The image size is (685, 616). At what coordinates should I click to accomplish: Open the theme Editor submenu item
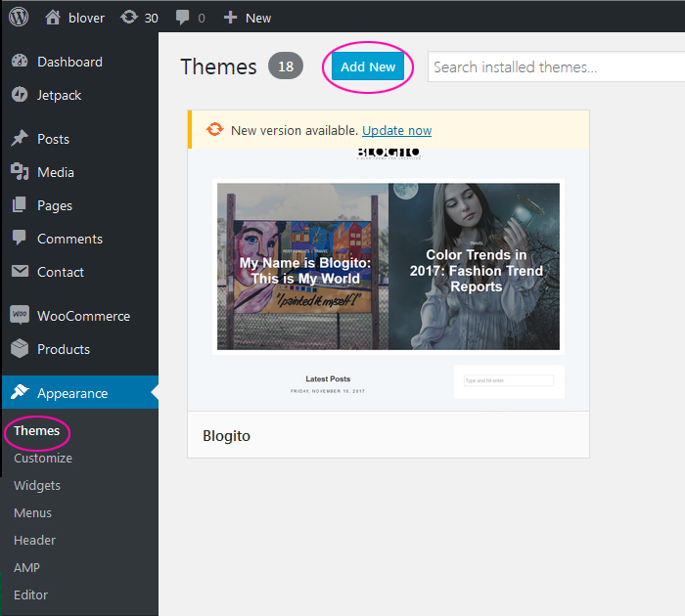(x=30, y=595)
